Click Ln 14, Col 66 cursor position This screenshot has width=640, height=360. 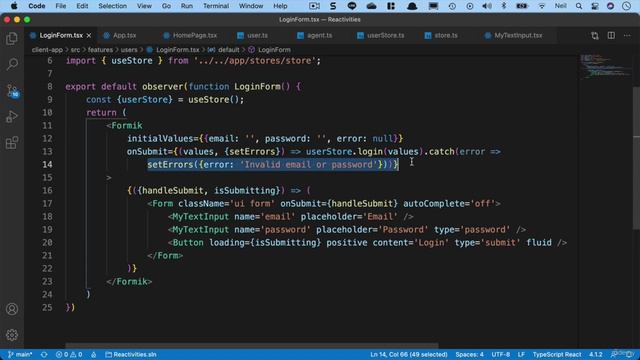coord(409,354)
